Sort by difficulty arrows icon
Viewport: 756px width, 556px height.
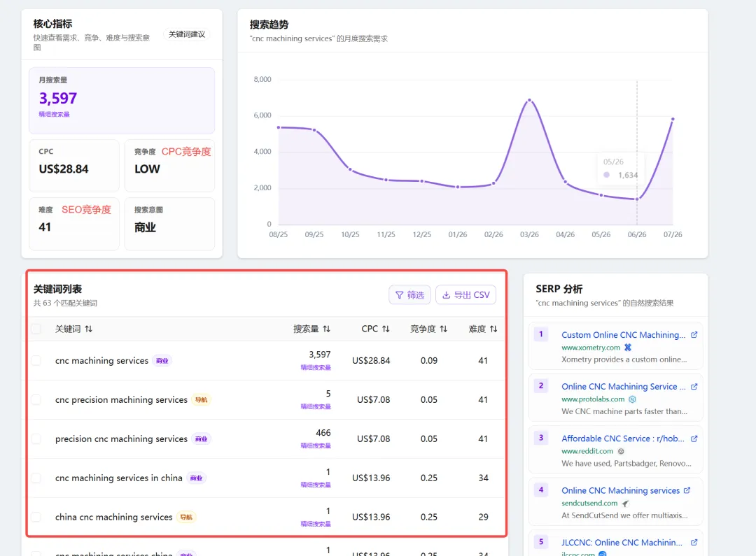click(493, 329)
